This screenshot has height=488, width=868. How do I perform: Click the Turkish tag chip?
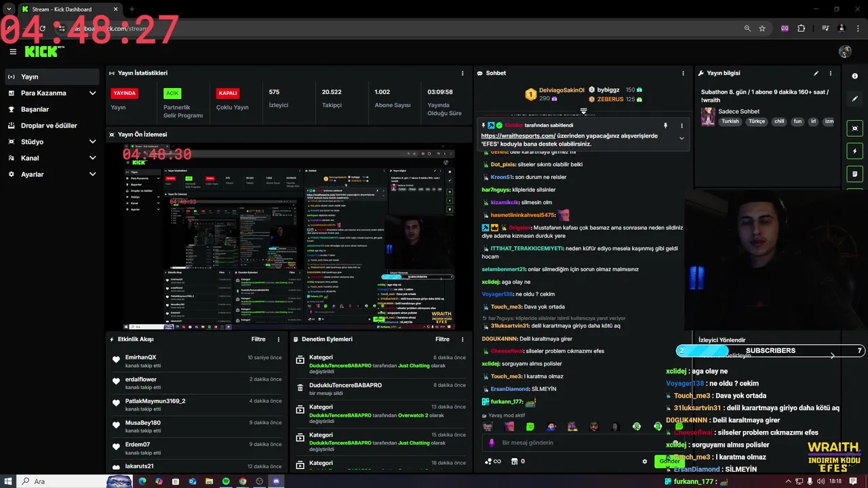coord(730,121)
